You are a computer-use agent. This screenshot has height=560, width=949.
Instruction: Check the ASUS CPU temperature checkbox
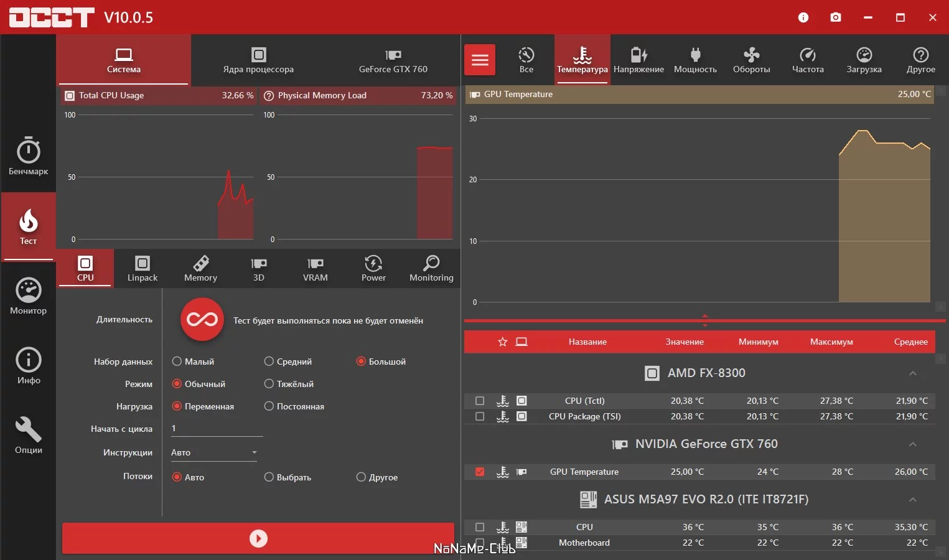tap(480, 527)
